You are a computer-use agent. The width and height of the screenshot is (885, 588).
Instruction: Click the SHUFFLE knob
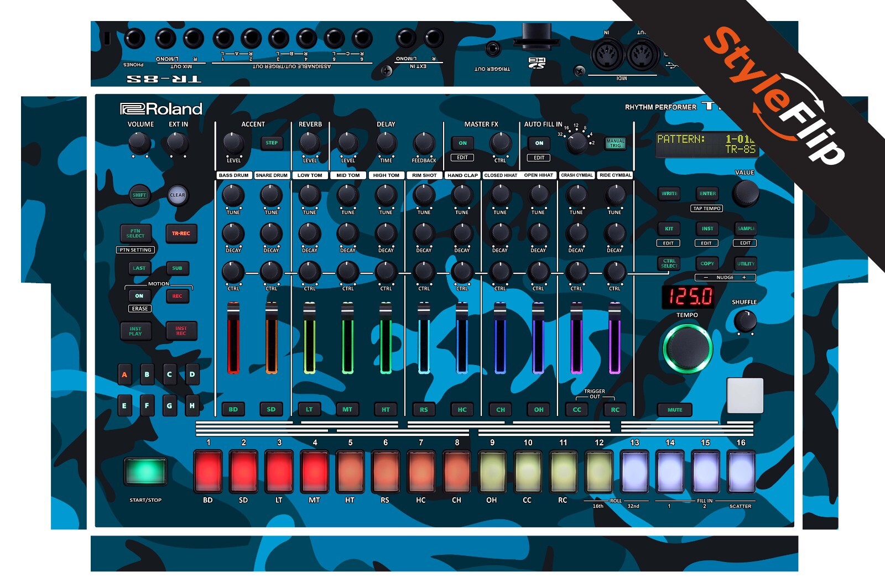745,321
